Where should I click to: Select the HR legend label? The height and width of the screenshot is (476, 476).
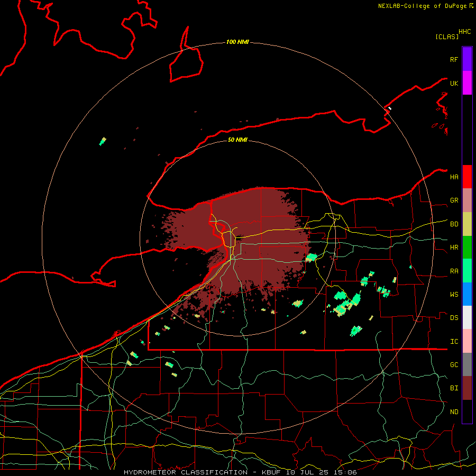pyautogui.click(x=454, y=248)
